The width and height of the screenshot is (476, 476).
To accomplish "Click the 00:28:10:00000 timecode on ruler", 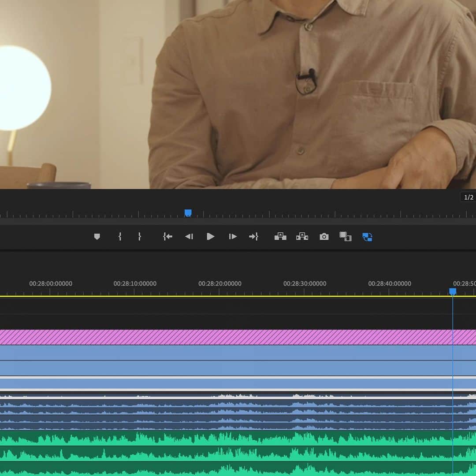I will pyautogui.click(x=135, y=283).
